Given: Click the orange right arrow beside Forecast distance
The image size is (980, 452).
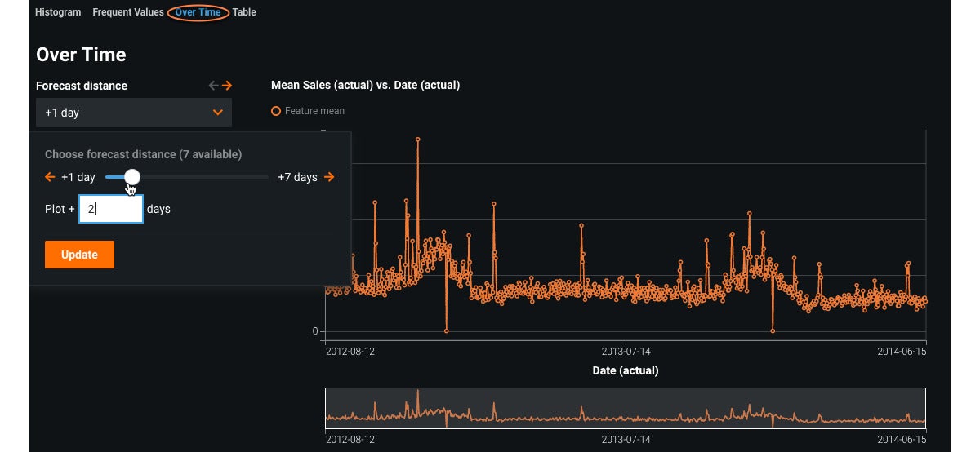Looking at the screenshot, I should [x=227, y=86].
